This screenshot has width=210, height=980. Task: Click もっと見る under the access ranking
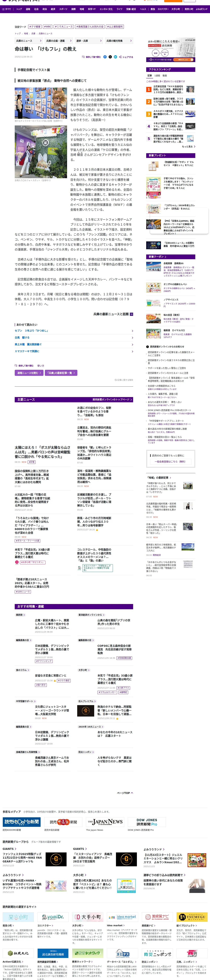tap(189, 147)
